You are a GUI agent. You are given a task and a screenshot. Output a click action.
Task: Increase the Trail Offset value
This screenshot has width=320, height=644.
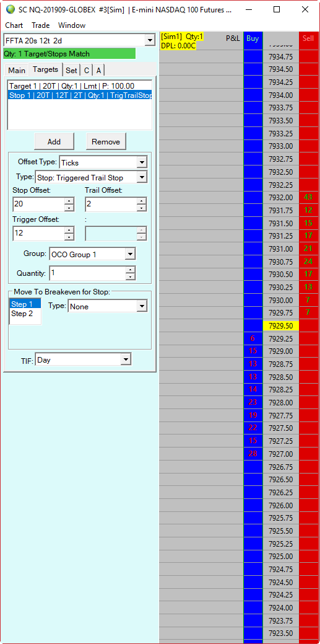142,200
